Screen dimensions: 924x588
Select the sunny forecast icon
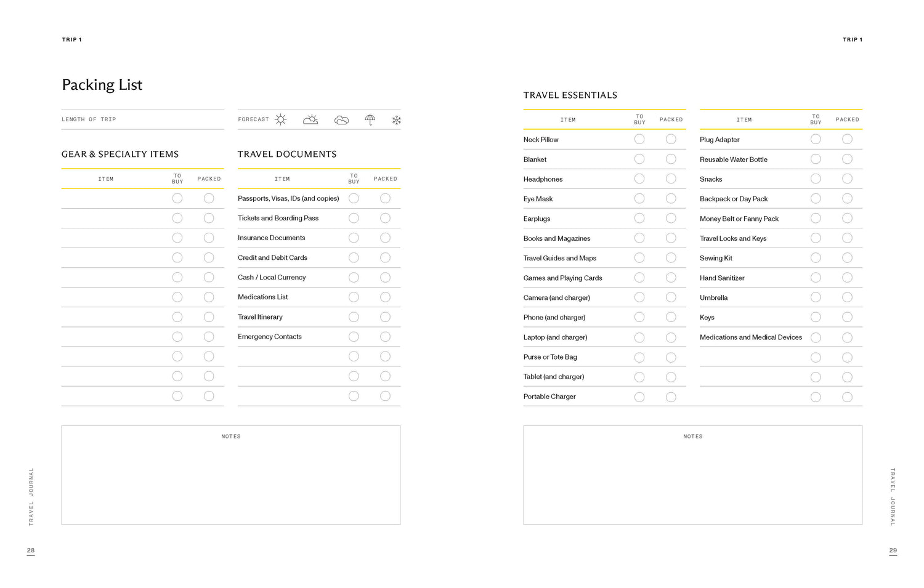pos(281,119)
